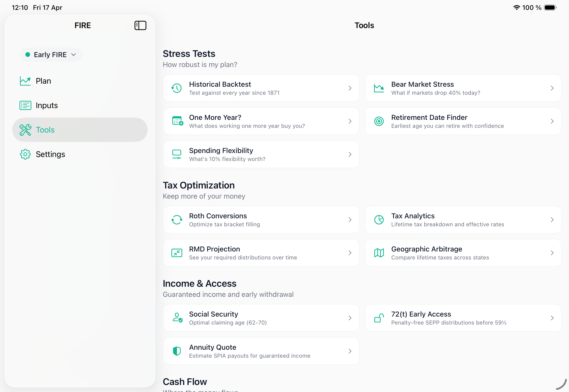Open the Retirement Date Finder tool
The width and height of the screenshot is (569, 392).
click(x=463, y=121)
